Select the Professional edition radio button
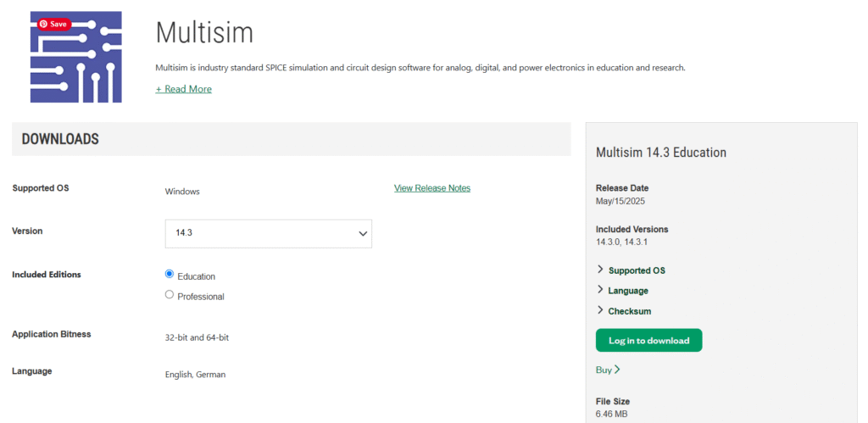The height and width of the screenshot is (423, 868). pyautogui.click(x=170, y=294)
